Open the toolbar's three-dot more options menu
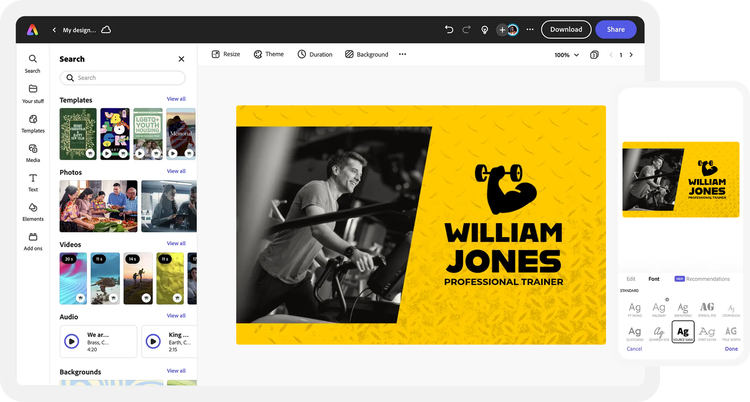750x402 pixels. point(402,54)
